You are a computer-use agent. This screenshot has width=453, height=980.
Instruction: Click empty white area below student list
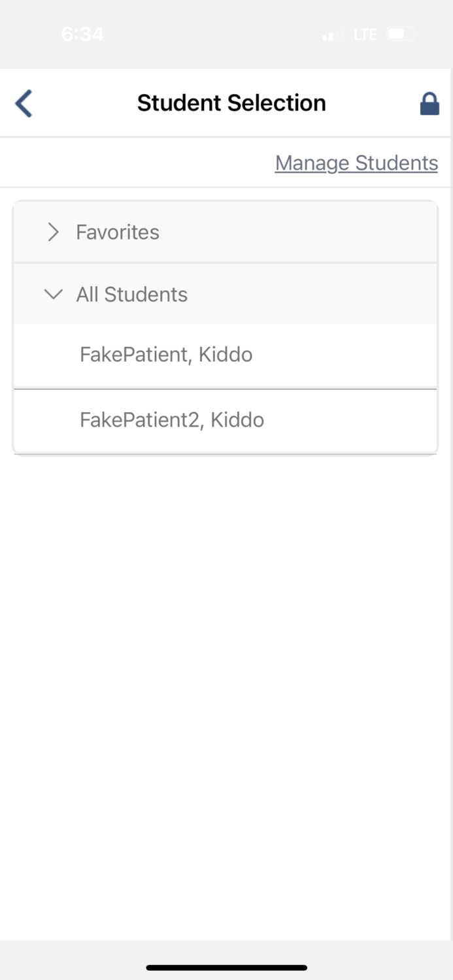tap(226, 653)
